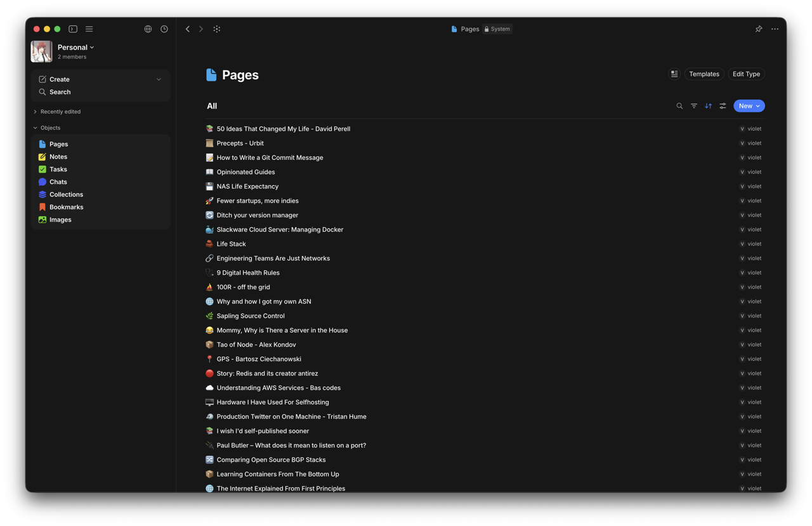Click the Templates button
The image size is (812, 526).
[x=704, y=74]
